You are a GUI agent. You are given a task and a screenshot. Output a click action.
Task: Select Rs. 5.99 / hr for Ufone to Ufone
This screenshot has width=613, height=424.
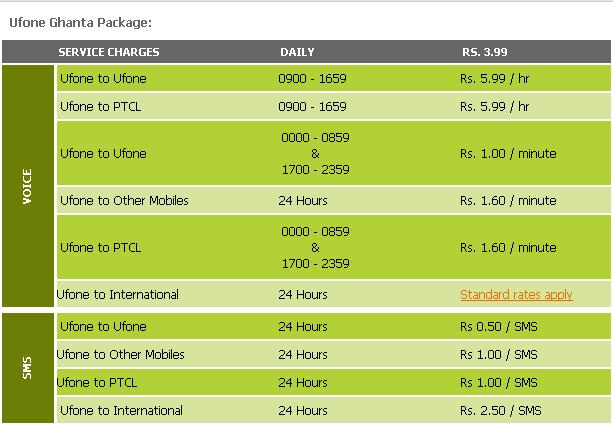tap(495, 78)
